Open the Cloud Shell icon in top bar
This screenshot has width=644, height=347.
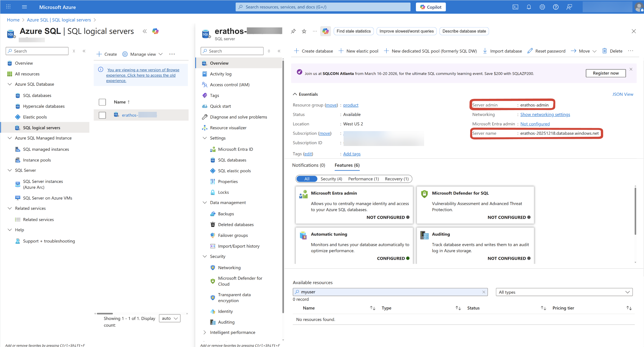(515, 7)
